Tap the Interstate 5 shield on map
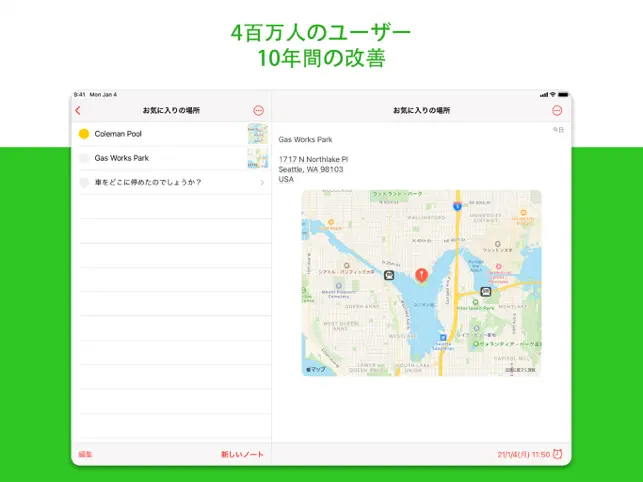This screenshot has width=643, height=482. click(x=457, y=206)
